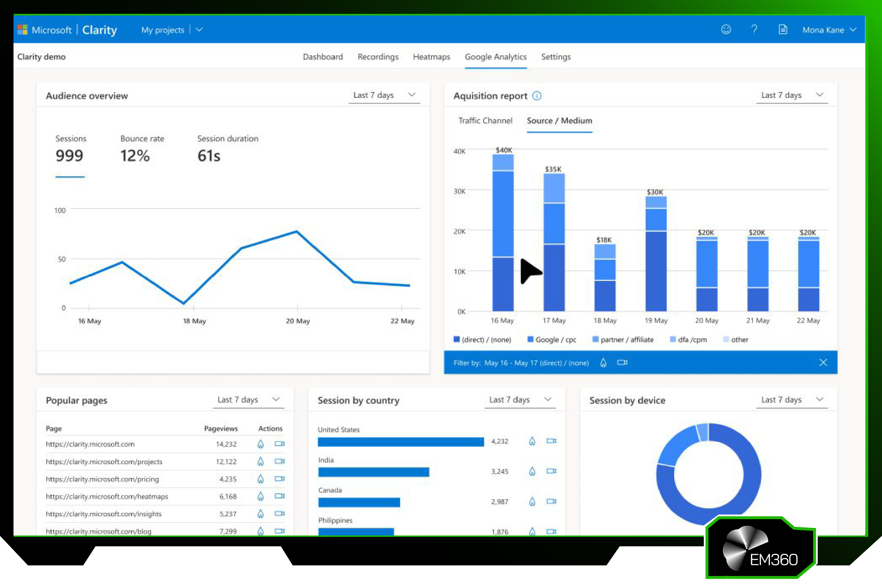Viewport: 882px width, 588px height.
Task: Click the (direct) / (none) legend swatch
Action: 456,339
